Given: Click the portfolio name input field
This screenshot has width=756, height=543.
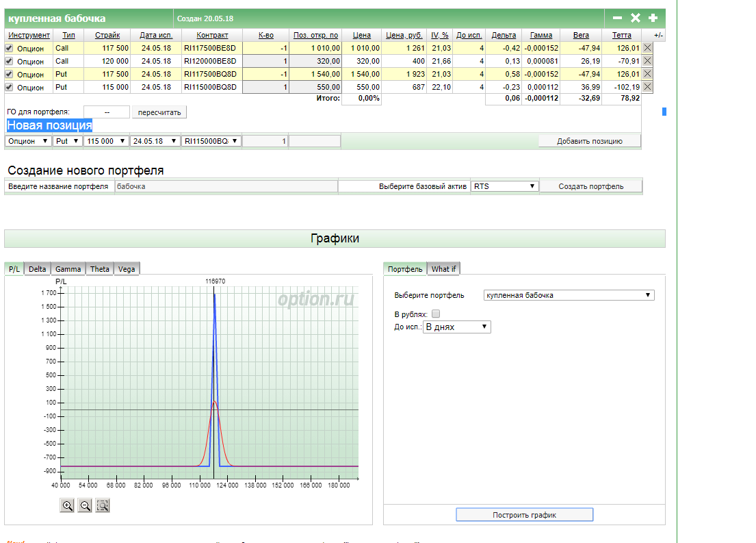Looking at the screenshot, I should click(226, 186).
